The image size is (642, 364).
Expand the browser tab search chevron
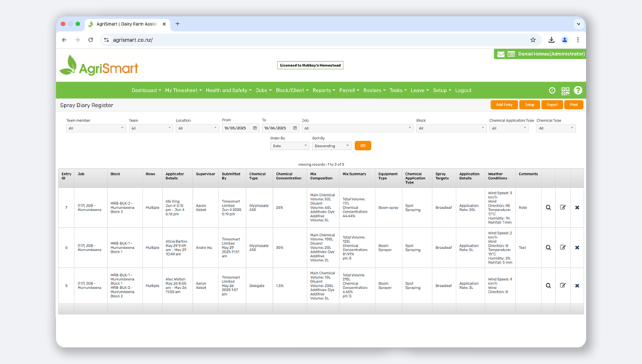[578, 24]
